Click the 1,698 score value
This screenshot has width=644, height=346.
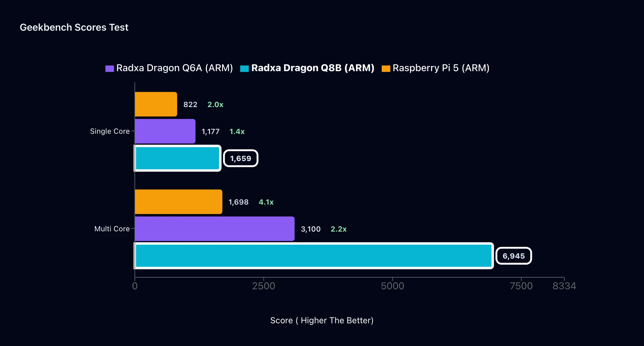click(x=238, y=202)
